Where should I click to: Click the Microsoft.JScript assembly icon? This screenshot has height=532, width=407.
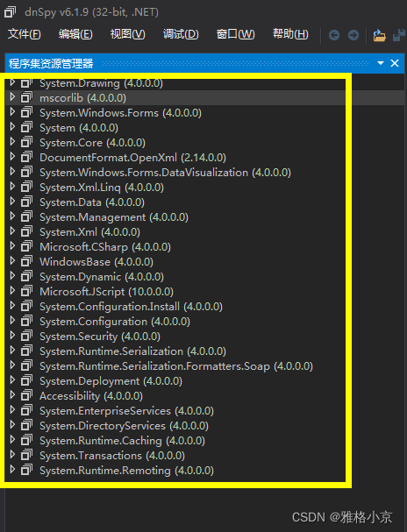click(26, 292)
